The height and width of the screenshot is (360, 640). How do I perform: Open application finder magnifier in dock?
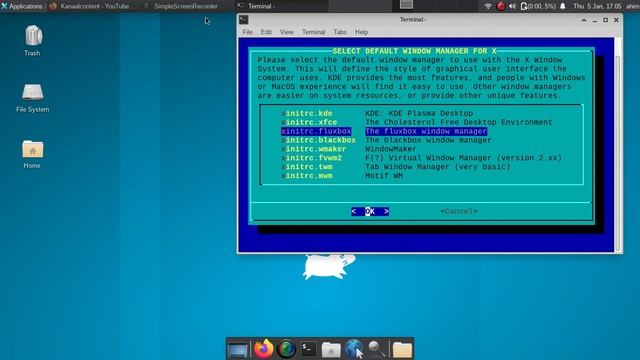(376, 349)
